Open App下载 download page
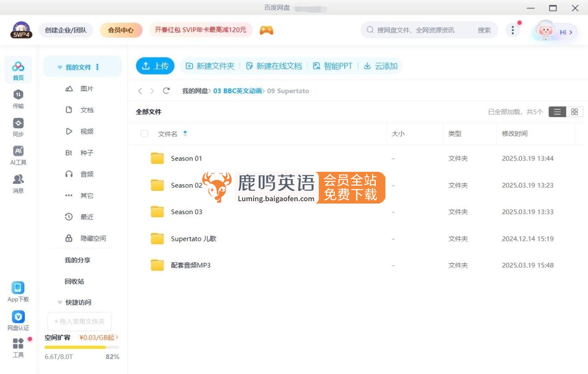588x374 pixels. pyautogui.click(x=18, y=290)
